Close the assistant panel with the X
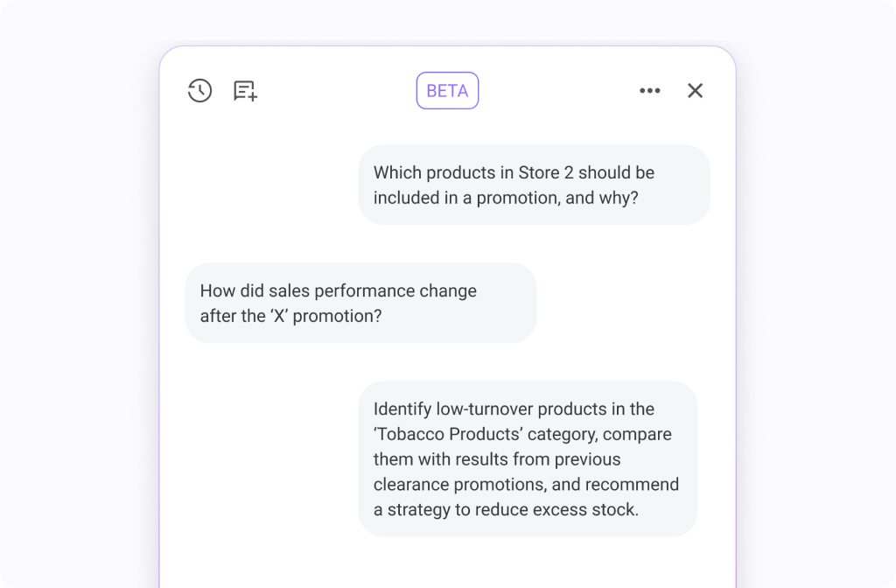The height and width of the screenshot is (588, 896). coord(695,90)
